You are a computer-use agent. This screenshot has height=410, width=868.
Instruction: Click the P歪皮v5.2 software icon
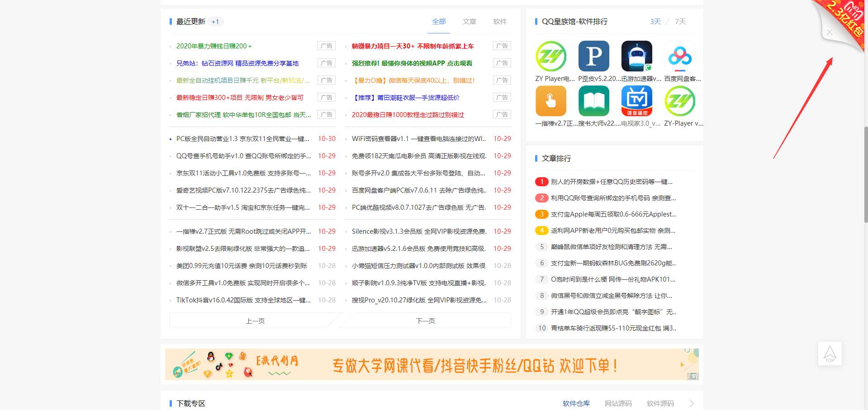(x=593, y=56)
